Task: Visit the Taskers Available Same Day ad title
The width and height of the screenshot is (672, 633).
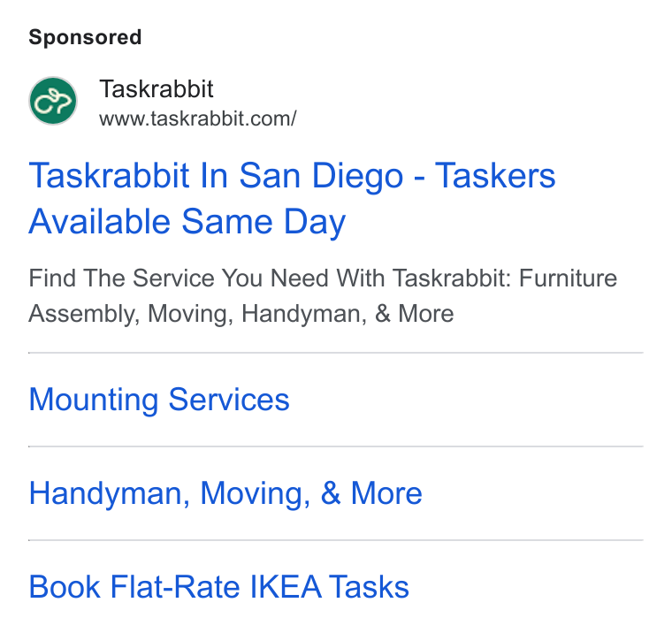Action: point(292,198)
